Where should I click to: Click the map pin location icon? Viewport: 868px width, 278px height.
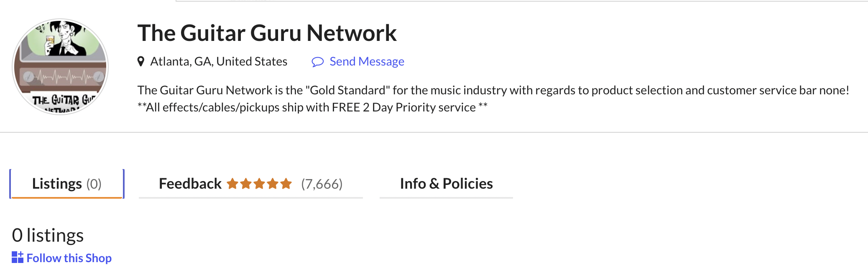[141, 62]
